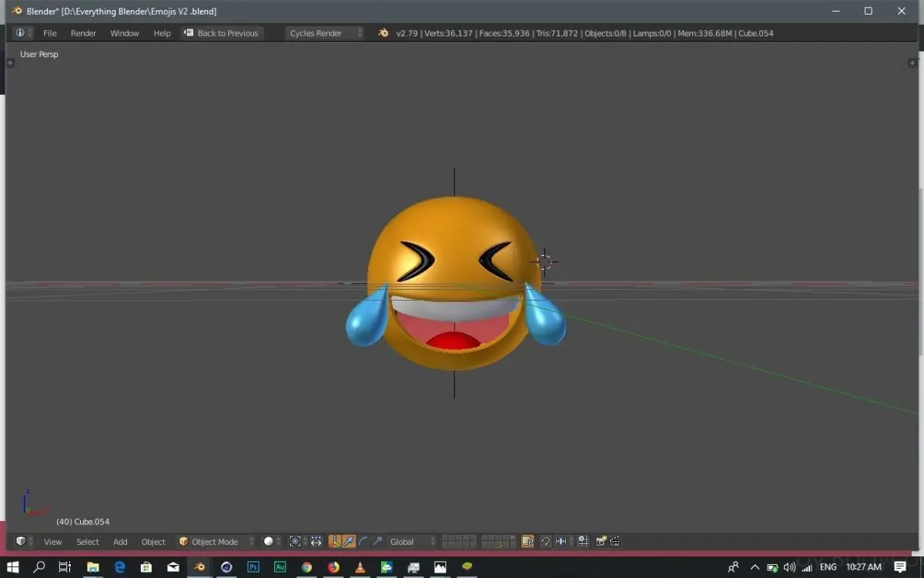Image resolution: width=924 pixels, height=578 pixels.
Task: Open the Mail app from taskbar
Action: [x=173, y=567]
